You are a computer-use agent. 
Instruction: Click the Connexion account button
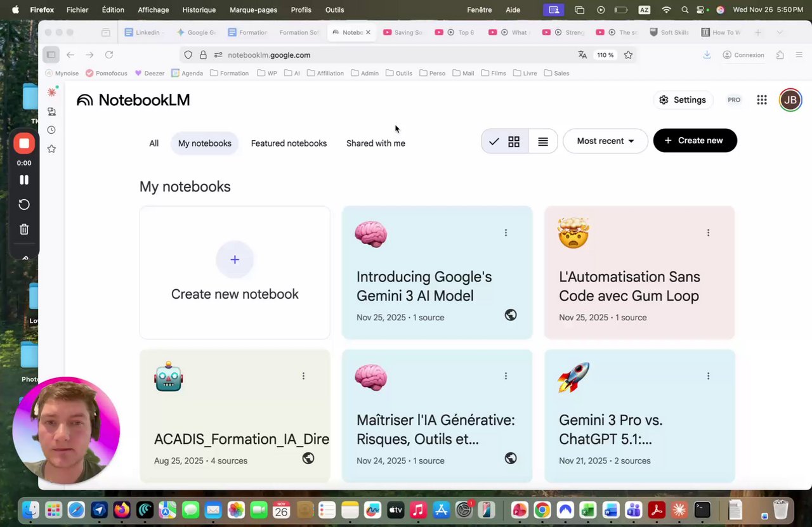pyautogui.click(x=743, y=55)
